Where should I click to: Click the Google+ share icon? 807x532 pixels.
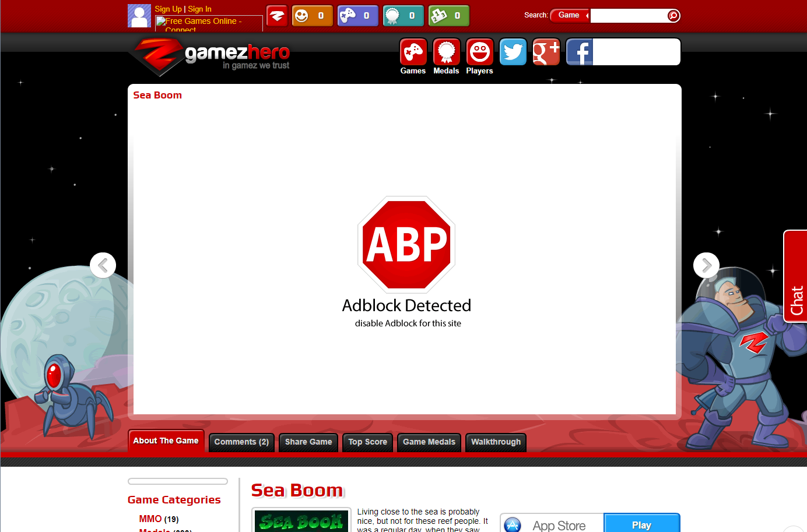point(546,52)
